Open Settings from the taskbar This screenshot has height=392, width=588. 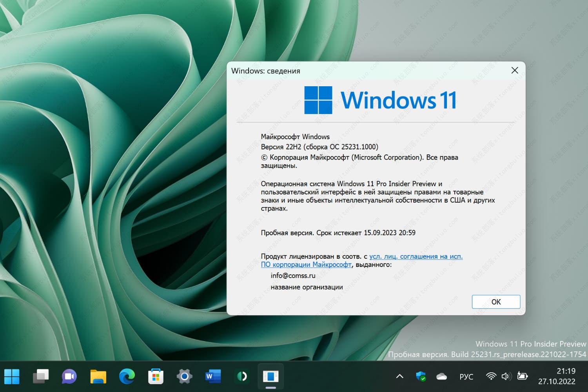tap(184, 376)
